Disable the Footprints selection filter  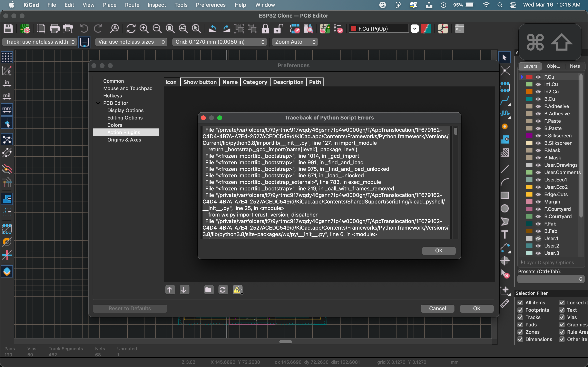coord(520,310)
